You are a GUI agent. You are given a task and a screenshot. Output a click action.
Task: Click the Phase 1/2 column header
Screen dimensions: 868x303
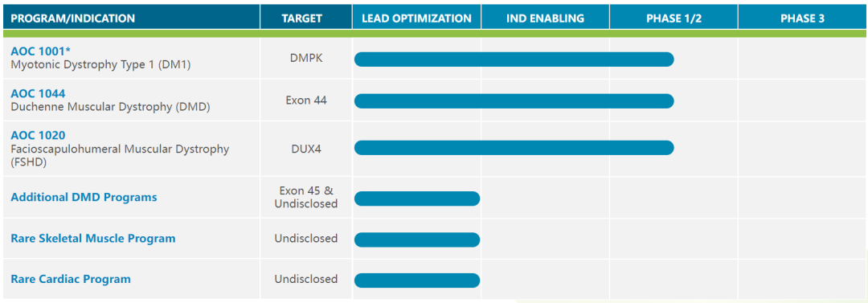point(674,18)
